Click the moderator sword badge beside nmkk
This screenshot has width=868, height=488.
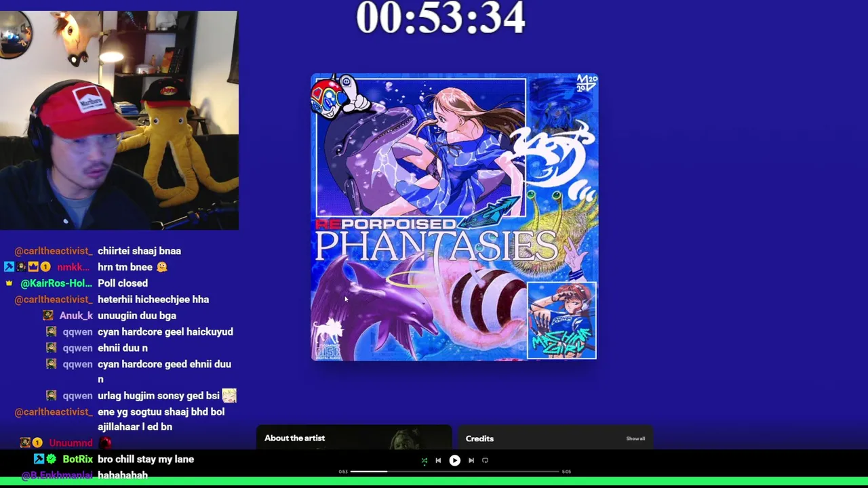point(9,267)
